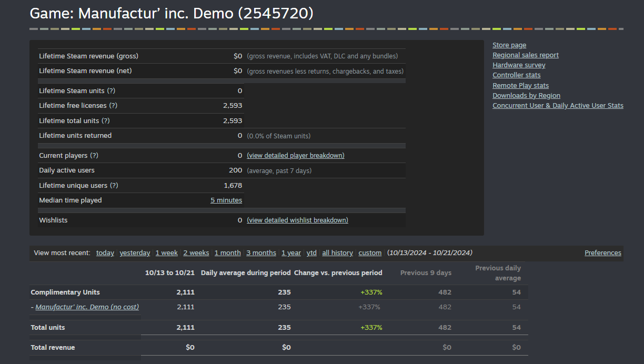Click the help (?) beside Lifetime total units

point(105,121)
